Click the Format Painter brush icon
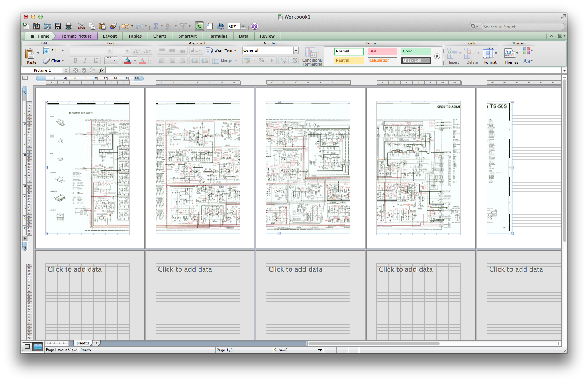Image resolution: width=588 pixels, height=382 pixels. click(113, 26)
